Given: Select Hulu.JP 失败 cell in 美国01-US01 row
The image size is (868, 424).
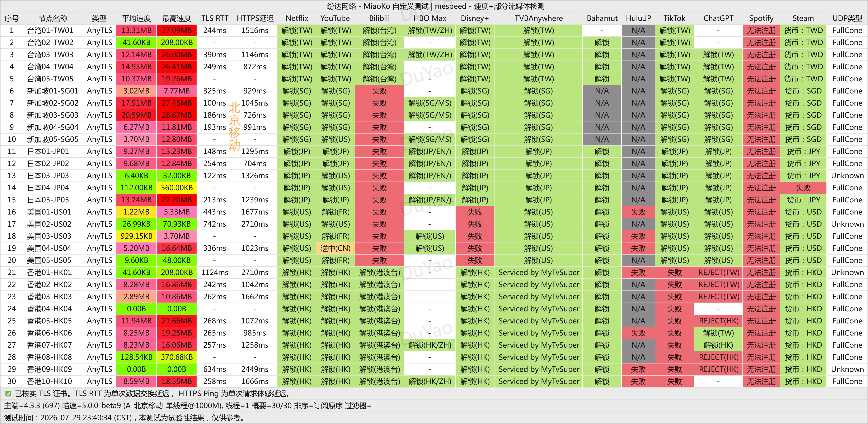Looking at the screenshot, I should [638, 212].
